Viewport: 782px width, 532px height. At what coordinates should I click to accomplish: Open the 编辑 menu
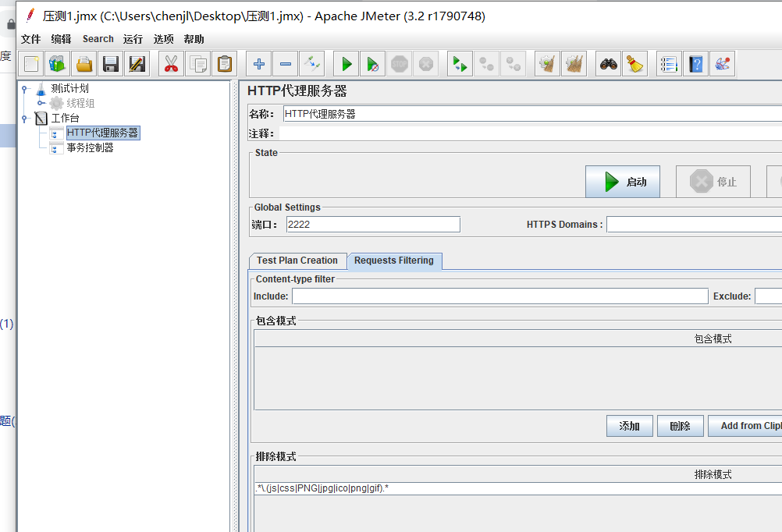pos(61,39)
